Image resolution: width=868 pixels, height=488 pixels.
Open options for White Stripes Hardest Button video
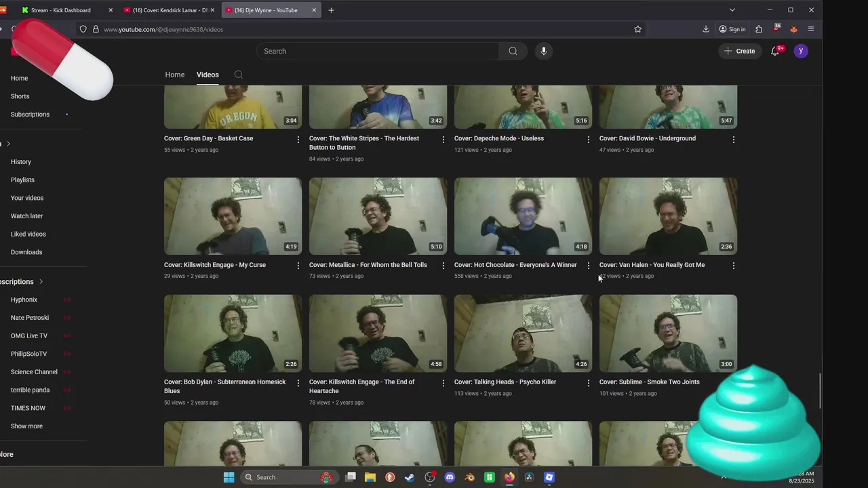click(x=443, y=140)
